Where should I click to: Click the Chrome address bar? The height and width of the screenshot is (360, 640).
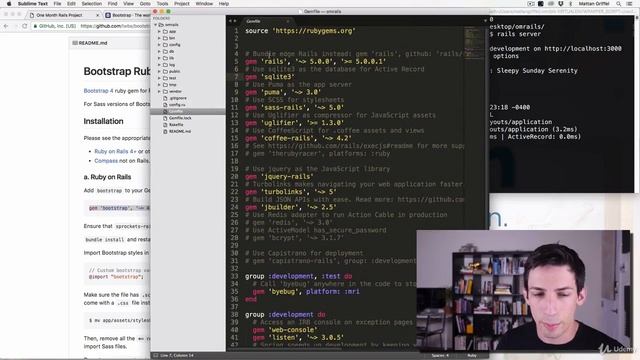tap(92, 26)
